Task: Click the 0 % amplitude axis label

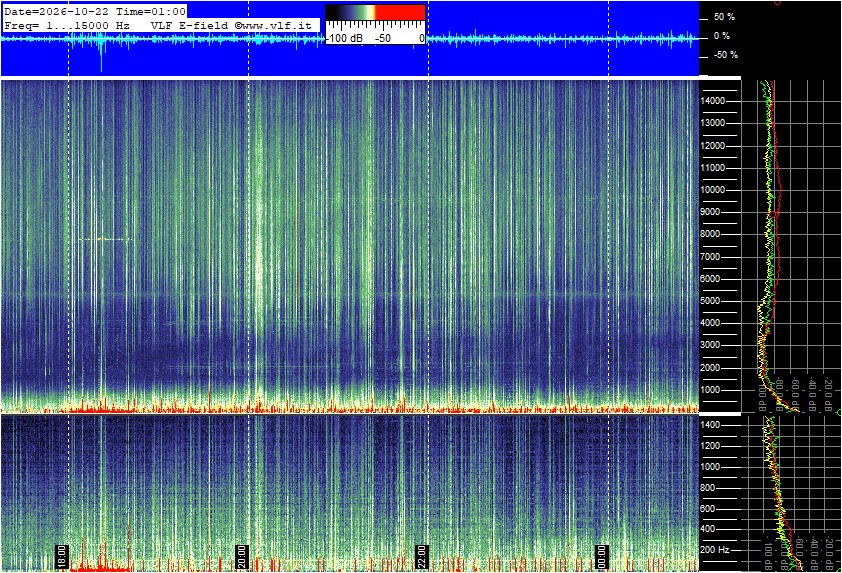Action: click(x=722, y=36)
